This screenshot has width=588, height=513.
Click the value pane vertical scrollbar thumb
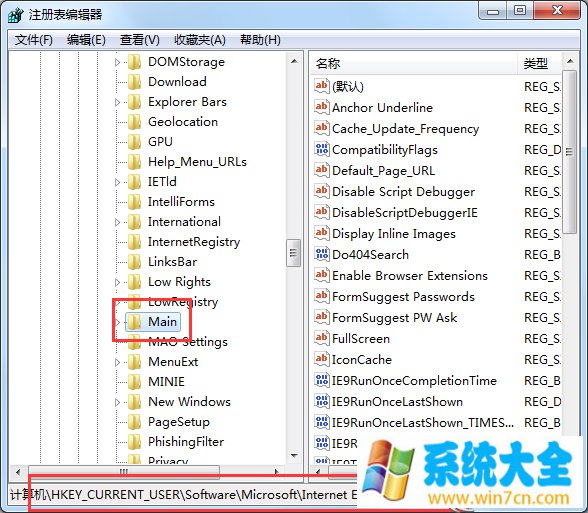coord(570,152)
